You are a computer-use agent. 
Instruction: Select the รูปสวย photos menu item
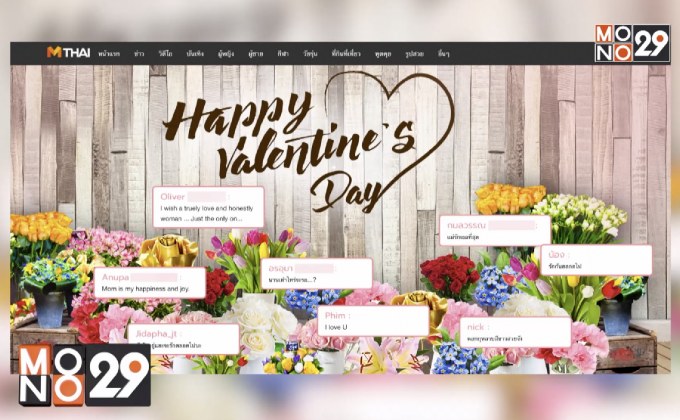click(x=415, y=54)
